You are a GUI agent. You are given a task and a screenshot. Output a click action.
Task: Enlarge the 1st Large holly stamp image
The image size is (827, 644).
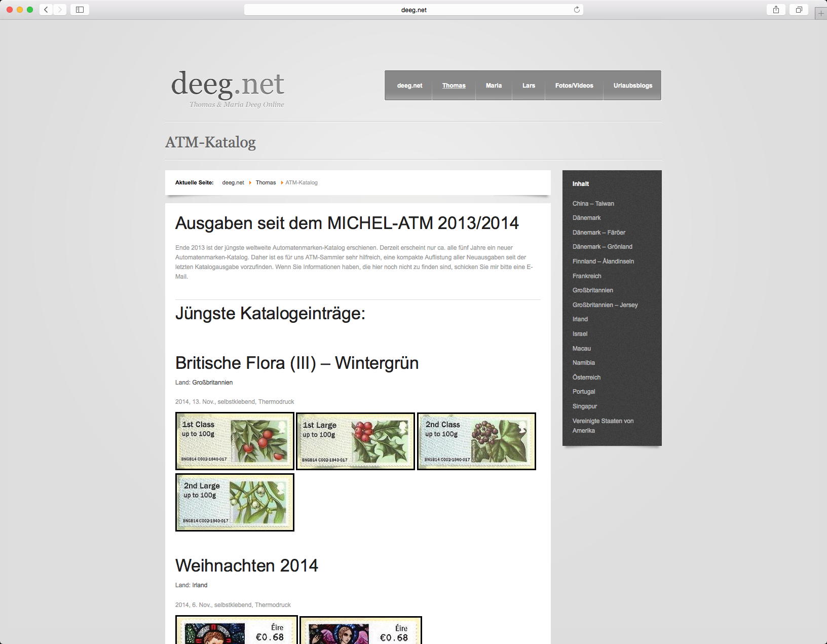click(x=355, y=441)
